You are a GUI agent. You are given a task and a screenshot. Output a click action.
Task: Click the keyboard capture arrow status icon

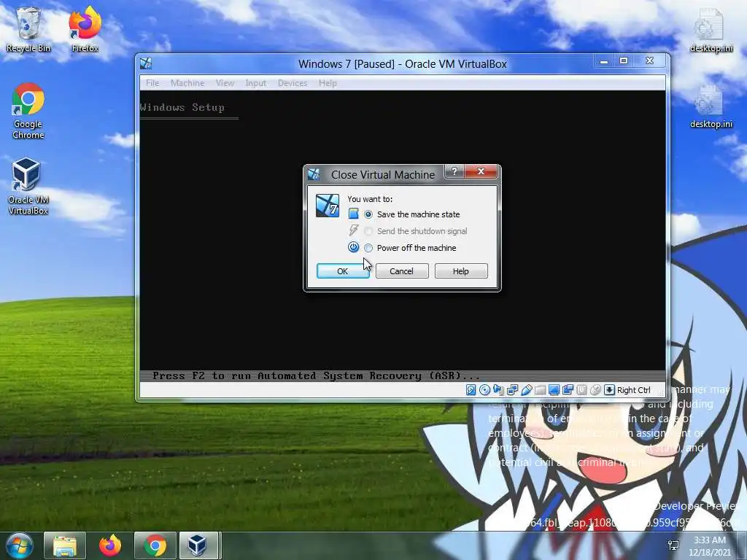click(x=609, y=390)
